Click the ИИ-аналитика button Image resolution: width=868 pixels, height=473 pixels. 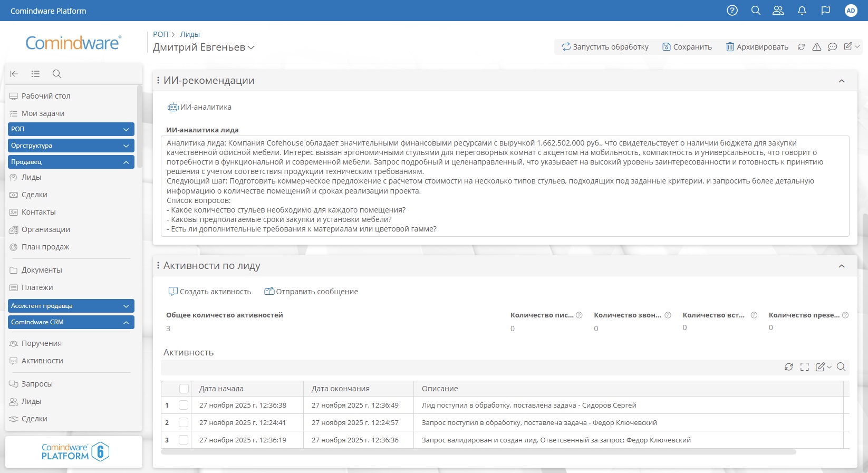199,107
